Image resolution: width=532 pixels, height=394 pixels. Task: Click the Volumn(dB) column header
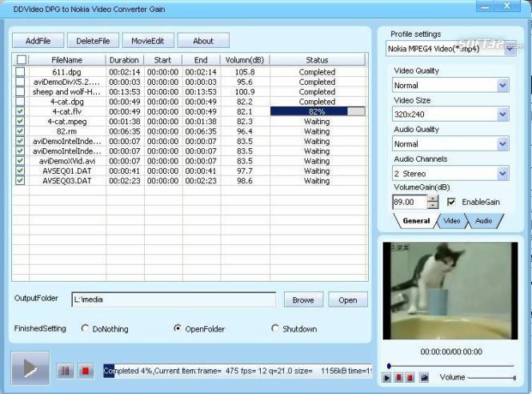pyautogui.click(x=245, y=60)
